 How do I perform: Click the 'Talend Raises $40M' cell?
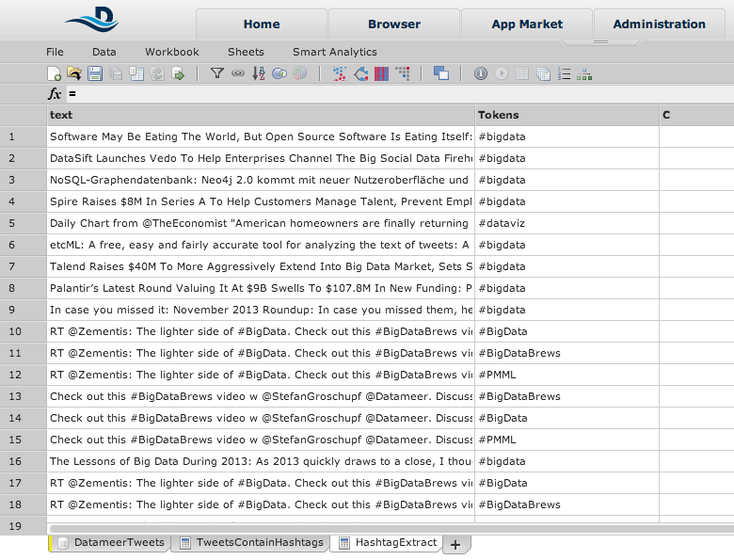(x=261, y=266)
